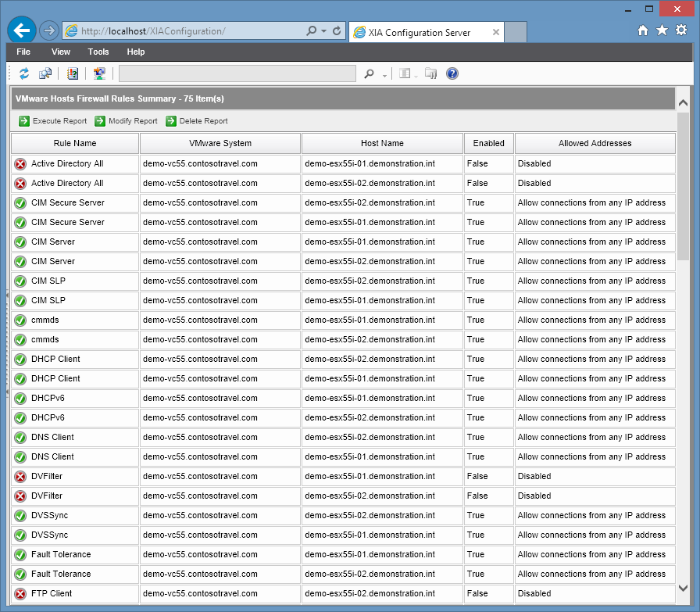This screenshot has width=700, height=612.
Task: Click the folder view toolbar icon
Action: coord(430,73)
